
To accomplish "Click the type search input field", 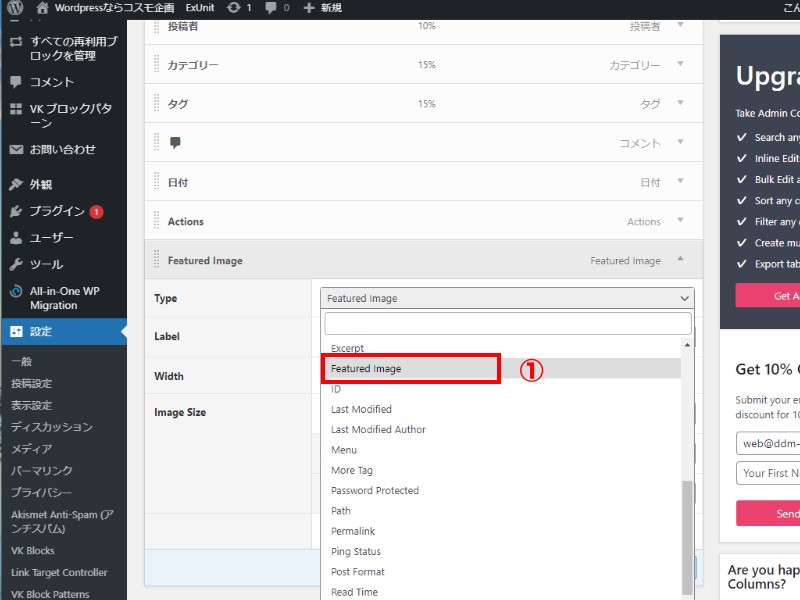I will click(x=507, y=323).
